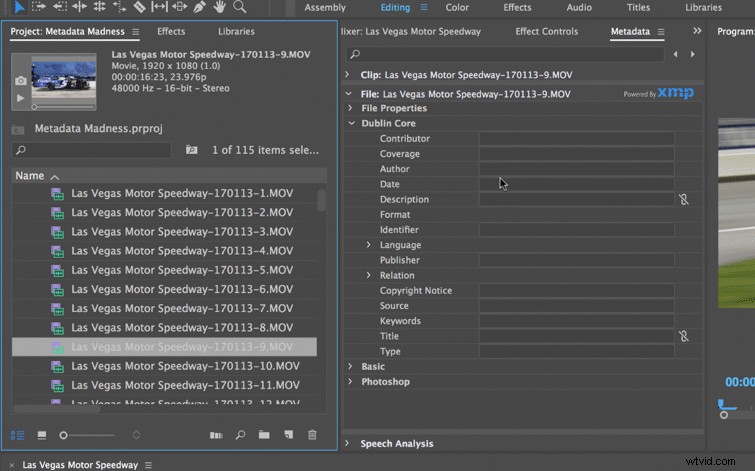Select the Zoom tool

[x=239, y=7]
